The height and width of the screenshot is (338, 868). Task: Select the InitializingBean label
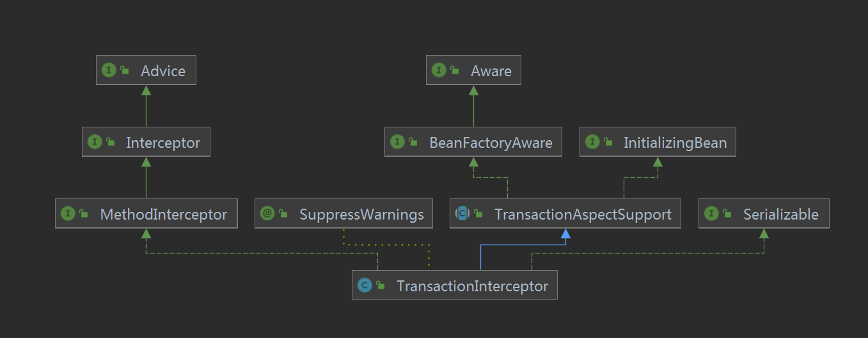[675, 143]
